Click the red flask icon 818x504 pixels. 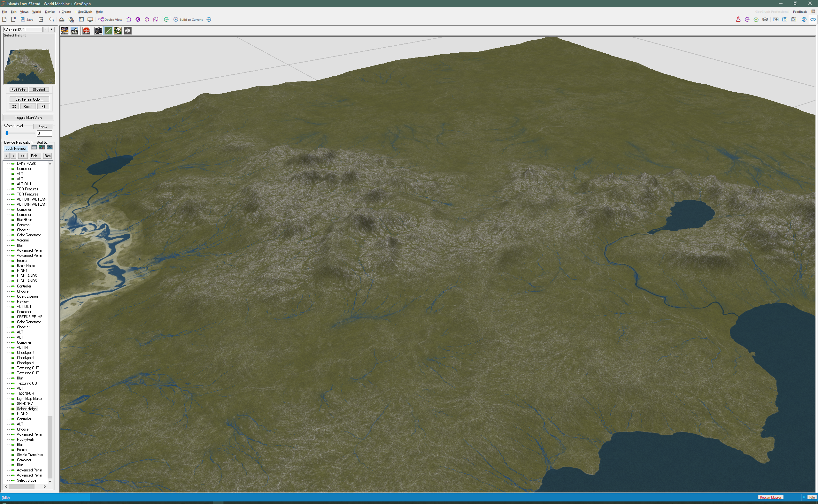[738, 20]
